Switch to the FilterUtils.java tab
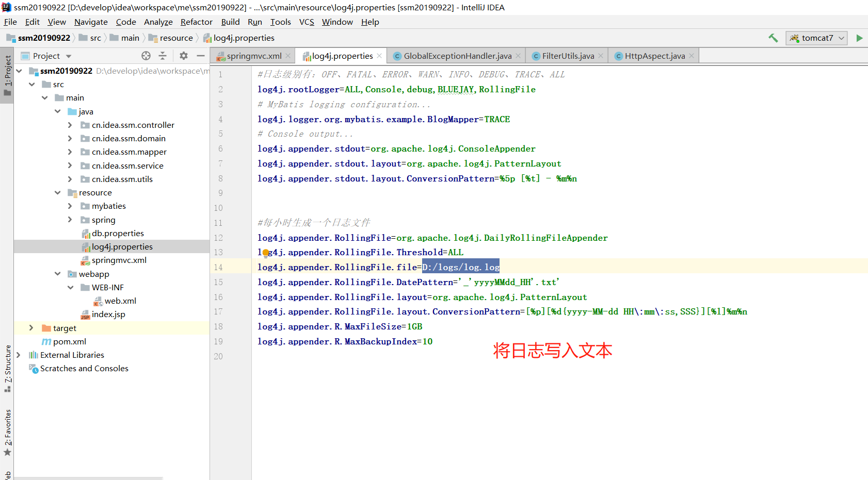The image size is (868, 480). [x=568, y=56]
